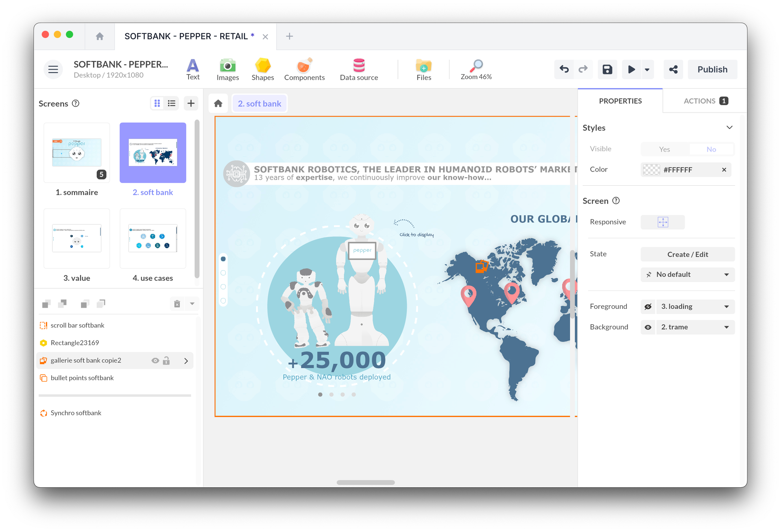The width and height of the screenshot is (781, 532).
Task: Open the Images panel
Action: (227, 69)
